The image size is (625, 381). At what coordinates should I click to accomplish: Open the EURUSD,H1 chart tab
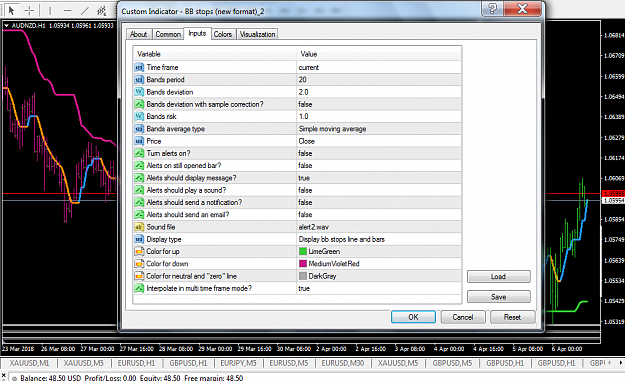coord(136,363)
